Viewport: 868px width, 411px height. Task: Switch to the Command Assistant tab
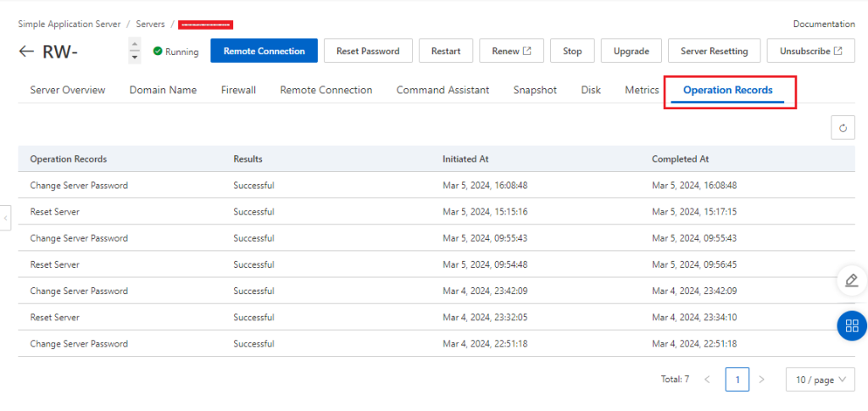[442, 90]
